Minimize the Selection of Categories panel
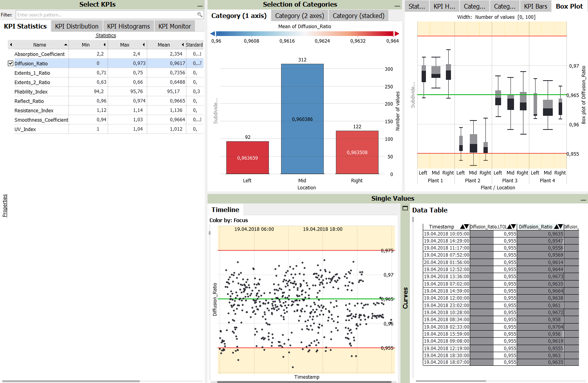 point(398,6)
